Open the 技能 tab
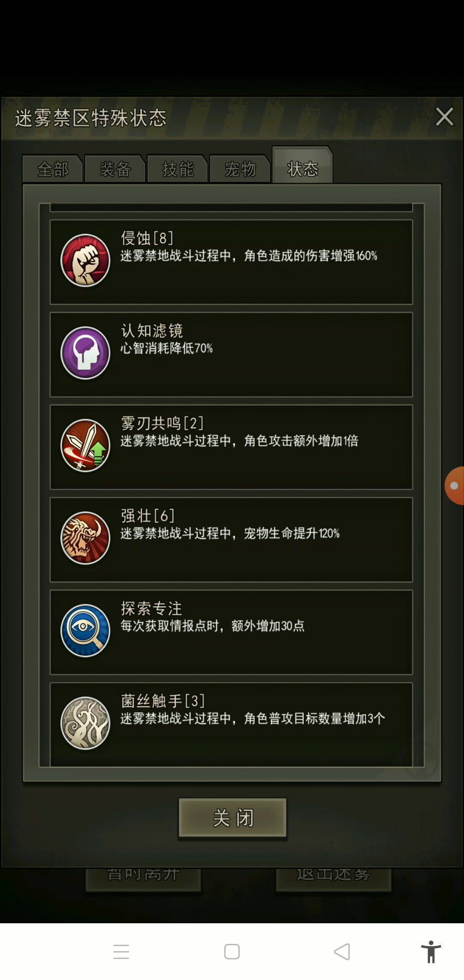 tap(178, 169)
